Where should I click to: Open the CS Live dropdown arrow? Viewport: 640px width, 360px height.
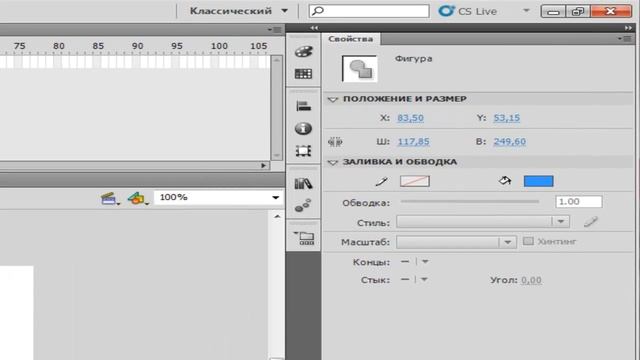pyautogui.click(x=526, y=11)
